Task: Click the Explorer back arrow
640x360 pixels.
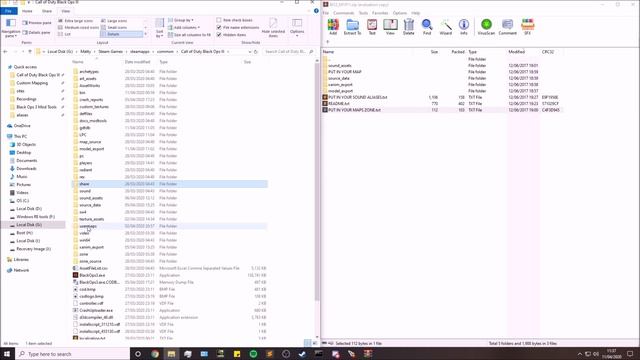Action: point(5,52)
